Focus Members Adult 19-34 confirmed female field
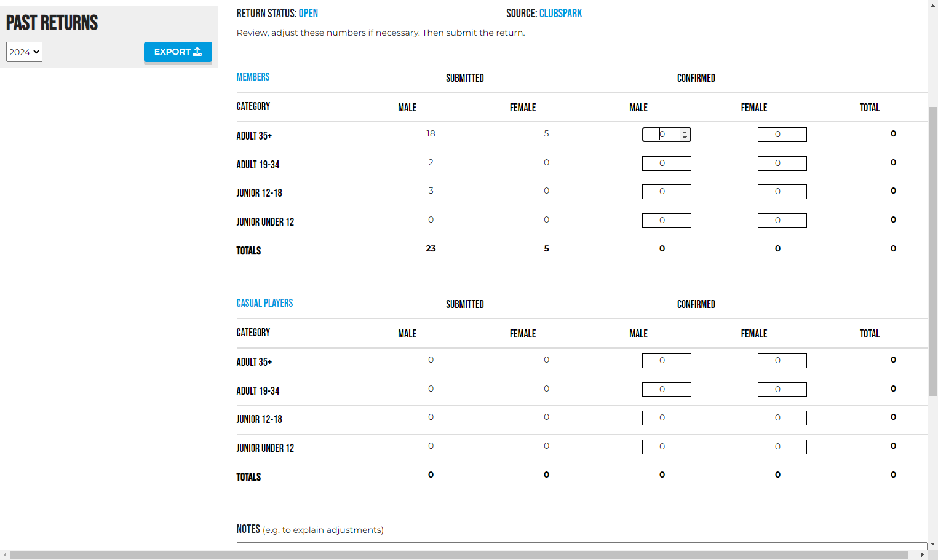 pyautogui.click(x=782, y=164)
